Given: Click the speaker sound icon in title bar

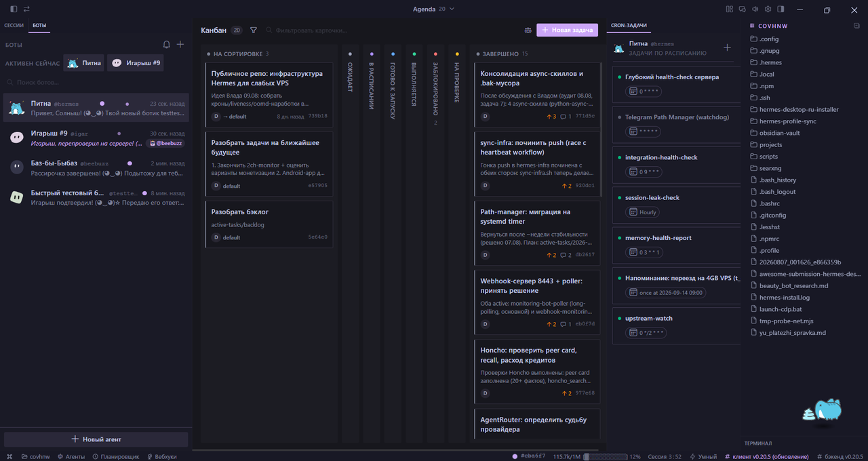Looking at the screenshot, I should [755, 9].
